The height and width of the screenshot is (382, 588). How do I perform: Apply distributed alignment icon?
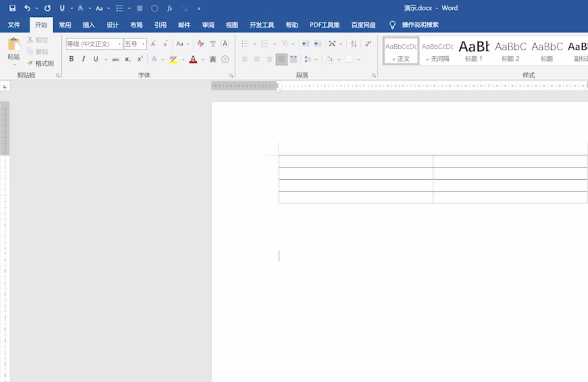click(x=294, y=59)
